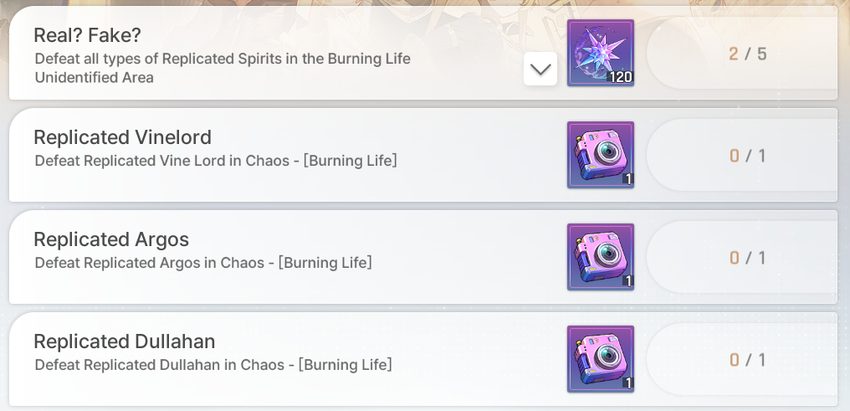Click the Defeat Replicated Vine Lord description
This screenshot has width=850, height=411.
[x=216, y=161]
